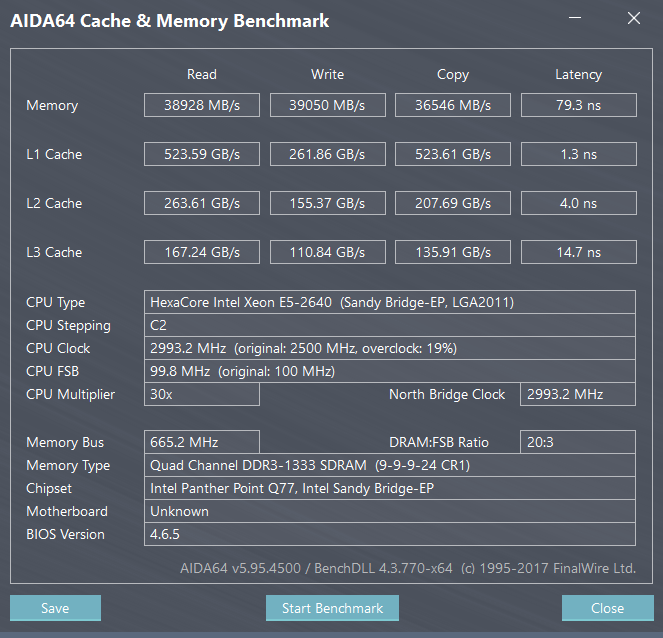Click the Chipset label
Image resolution: width=663 pixels, height=638 pixels.
coord(49,488)
